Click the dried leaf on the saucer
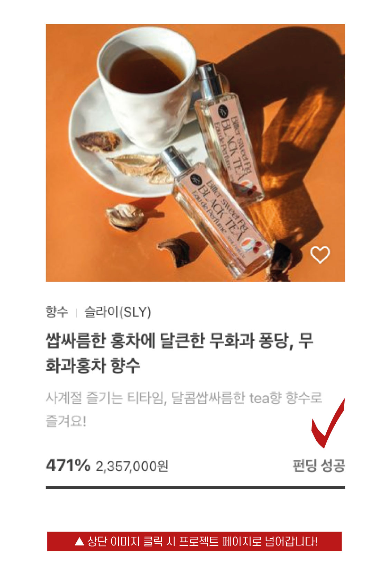Image resolution: width=392 pixels, height=570 pixels. coord(140,168)
